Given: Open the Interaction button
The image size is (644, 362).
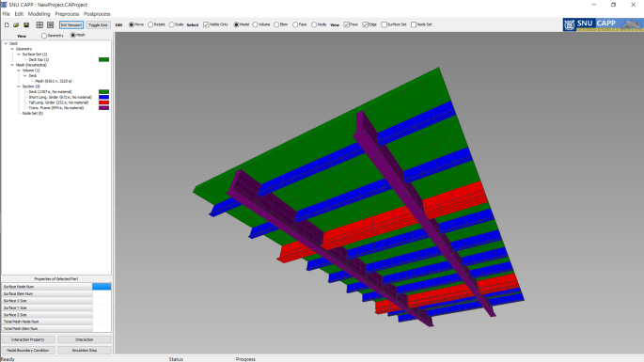Looking at the screenshot, I should pyautogui.click(x=85, y=339).
